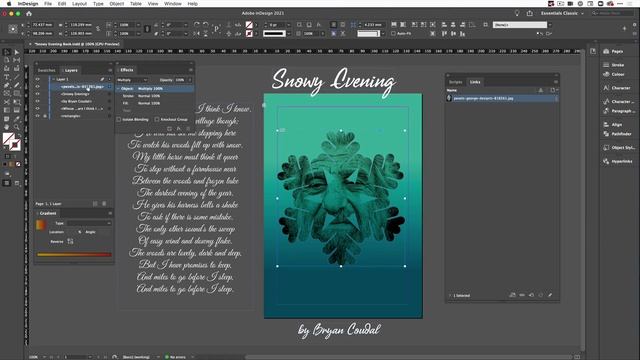Switch to the Swatches tab
This screenshot has width=640, height=360.
point(47,70)
